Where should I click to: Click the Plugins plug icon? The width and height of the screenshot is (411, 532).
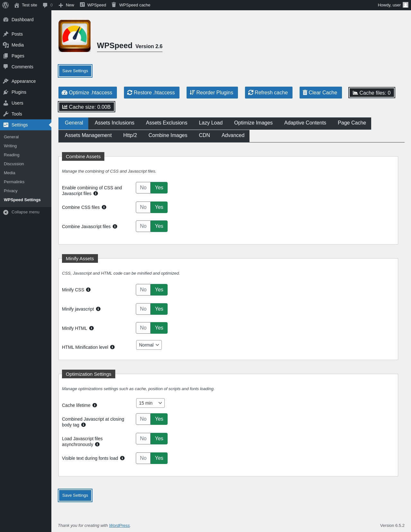coord(6,92)
